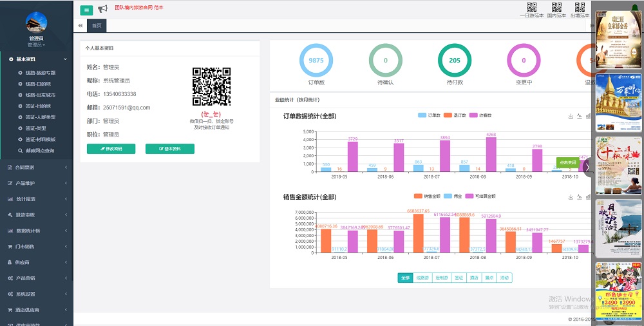Open the 一日游范本 QR code icon

click(x=531, y=8)
